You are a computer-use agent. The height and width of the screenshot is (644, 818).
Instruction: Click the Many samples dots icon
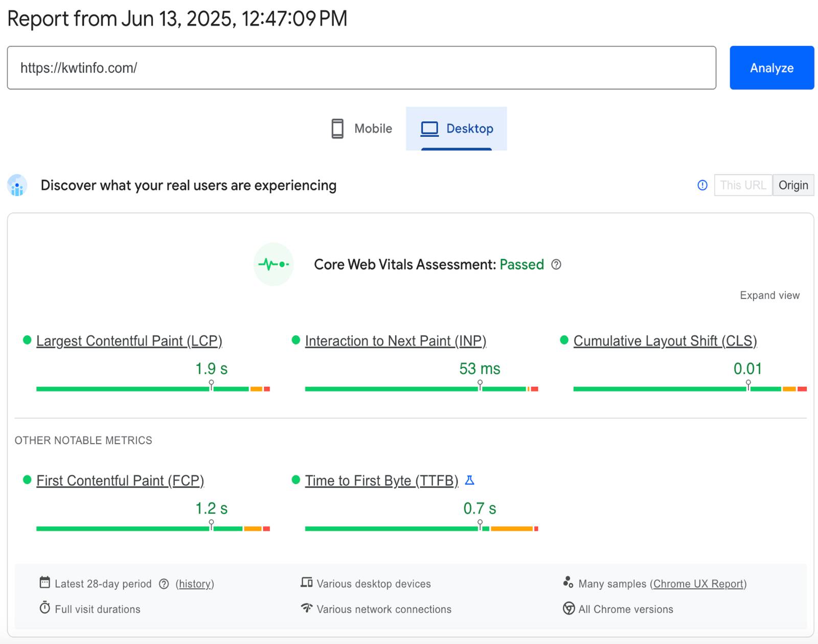pos(568,582)
